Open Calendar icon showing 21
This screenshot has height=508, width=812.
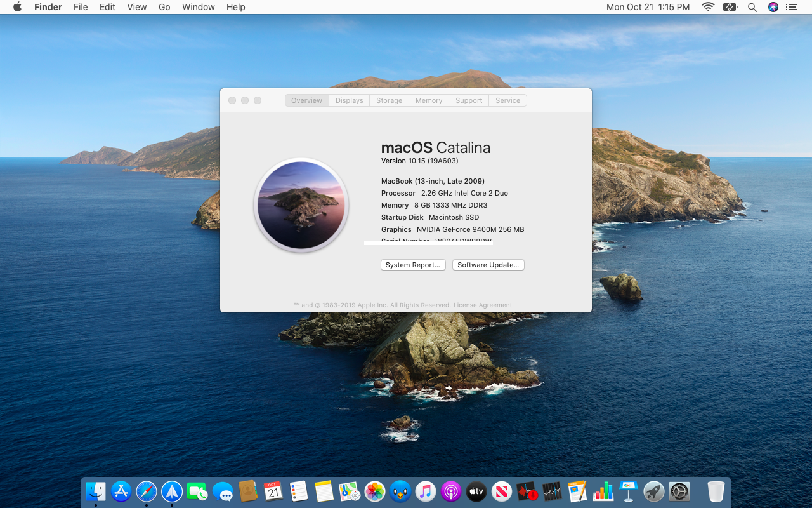pos(273,491)
